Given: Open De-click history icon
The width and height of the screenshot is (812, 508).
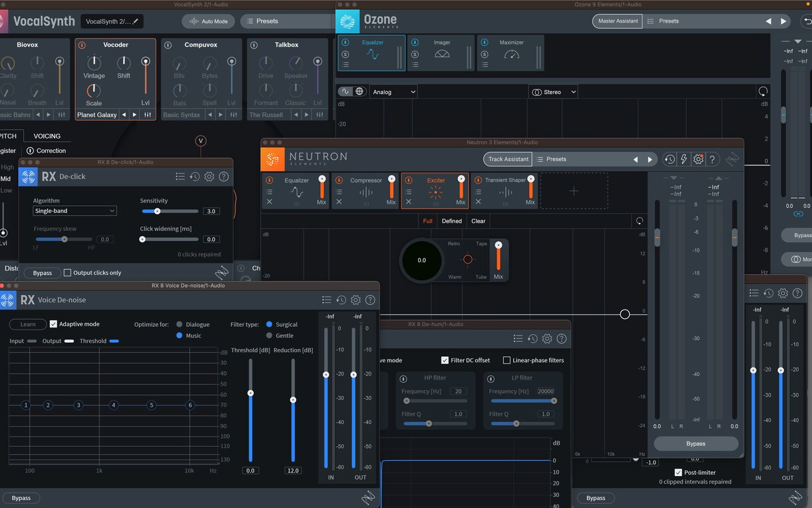Looking at the screenshot, I should pos(194,176).
